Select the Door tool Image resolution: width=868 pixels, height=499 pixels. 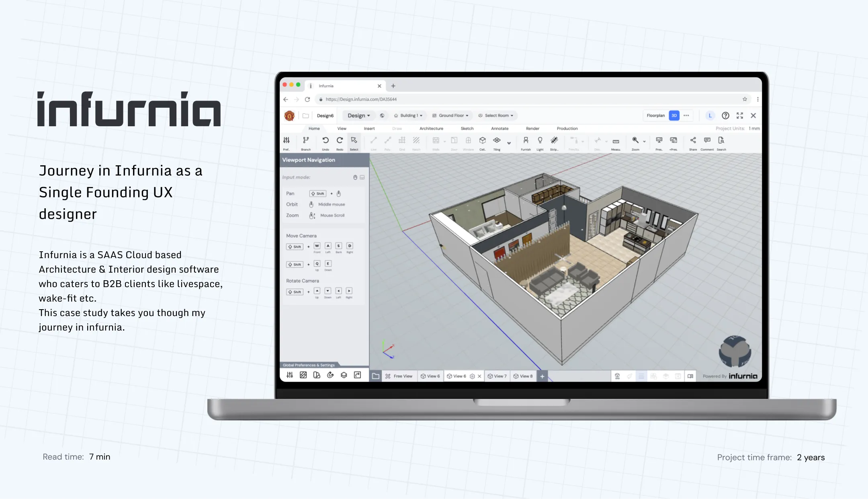(454, 143)
